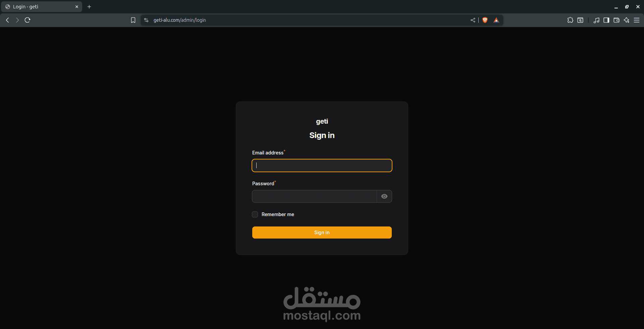This screenshot has height=329, width=644.
Task: Open the Brave Shields lion icon
Action: [485, 20]
